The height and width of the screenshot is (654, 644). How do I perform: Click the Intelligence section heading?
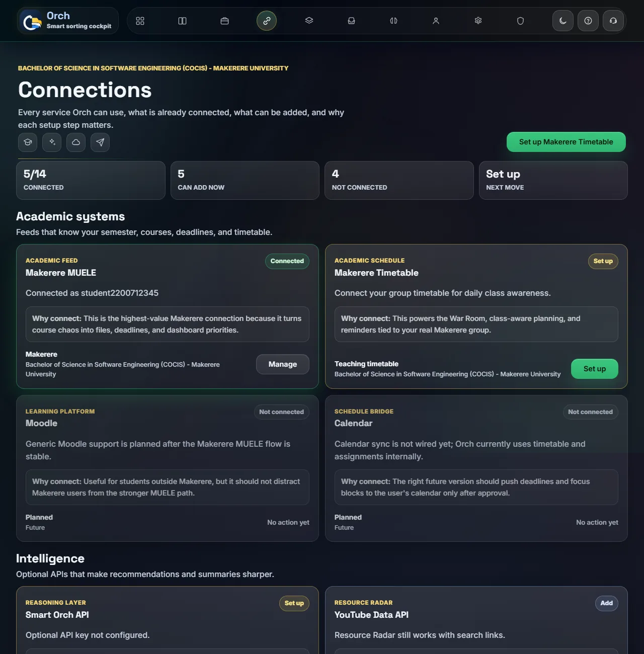pos(50,558)
